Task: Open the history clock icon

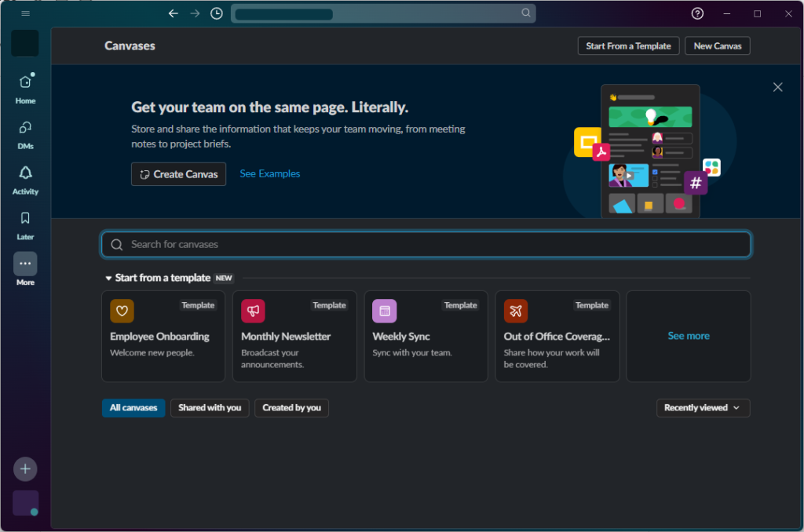Action: pyautogui.click(x=217, y=13)
